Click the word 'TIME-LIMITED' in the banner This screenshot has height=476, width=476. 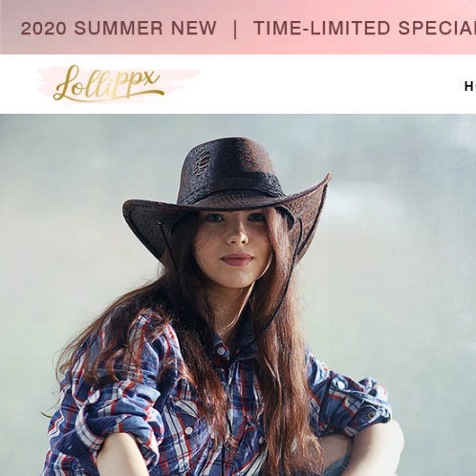click(x=322, y=28)
